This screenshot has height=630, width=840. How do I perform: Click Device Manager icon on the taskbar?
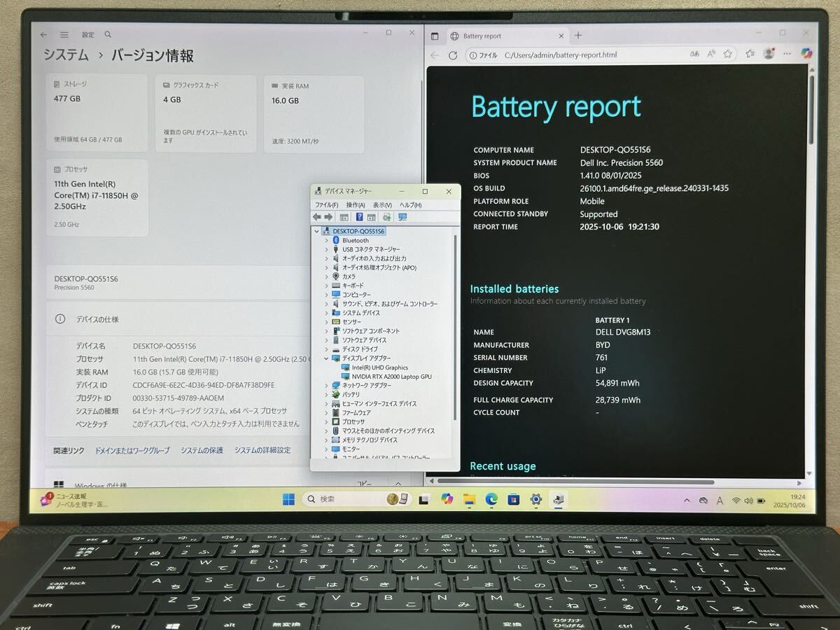[558, 499]
